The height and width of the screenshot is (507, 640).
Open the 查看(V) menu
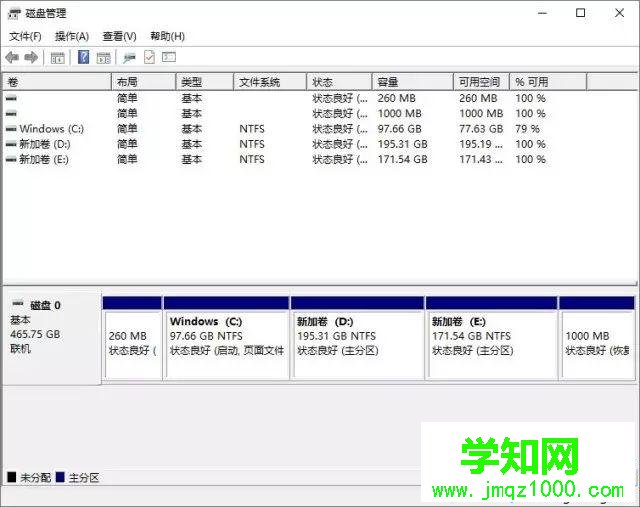click(x=119, y=37)
